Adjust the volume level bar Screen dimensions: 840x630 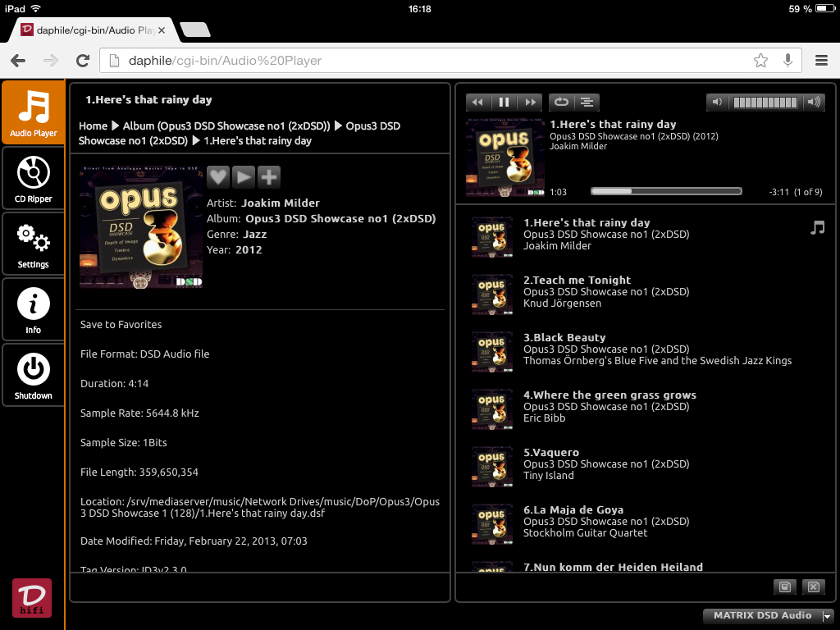pos(765,103)
